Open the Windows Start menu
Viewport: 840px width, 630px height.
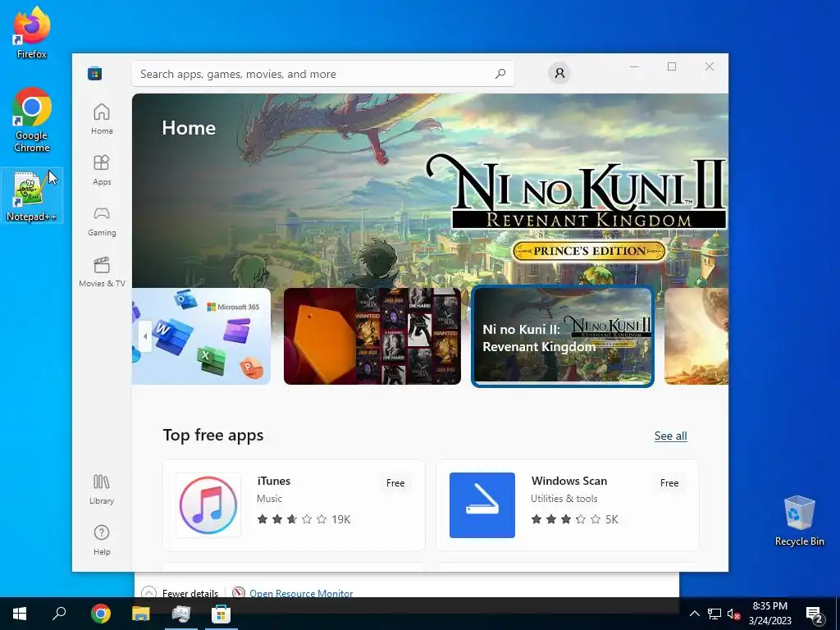tap(20, 614)
